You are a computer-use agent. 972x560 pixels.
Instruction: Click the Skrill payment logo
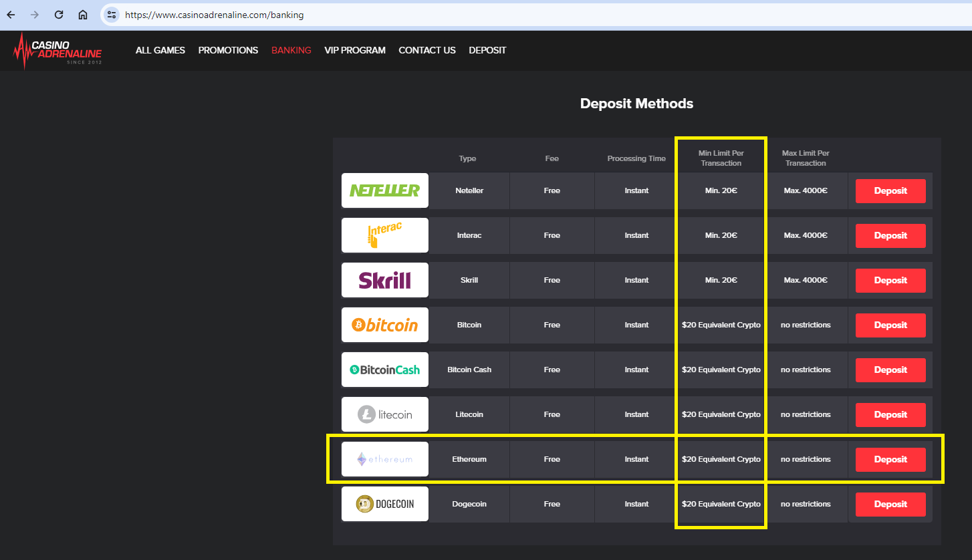[x=384, y=280]
